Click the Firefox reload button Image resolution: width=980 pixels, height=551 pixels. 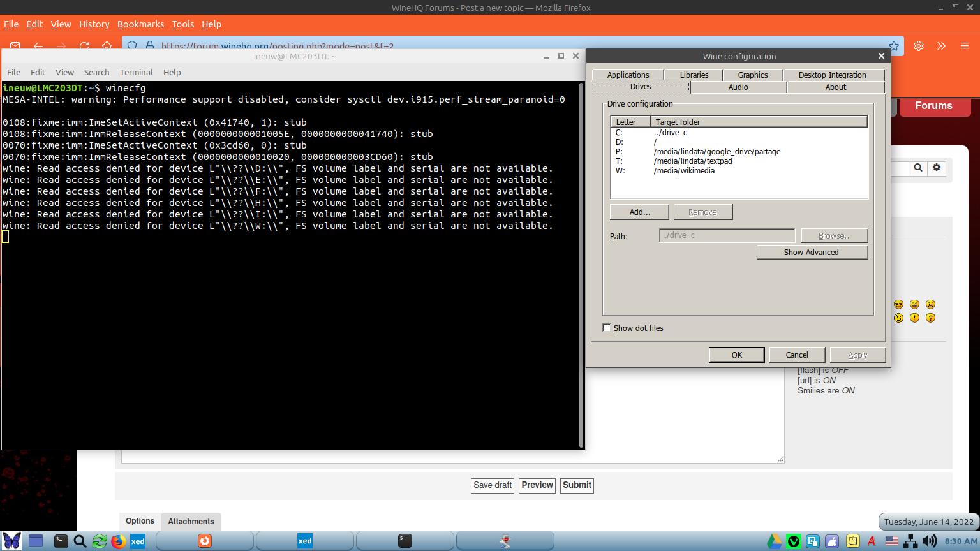coord(84,46)
